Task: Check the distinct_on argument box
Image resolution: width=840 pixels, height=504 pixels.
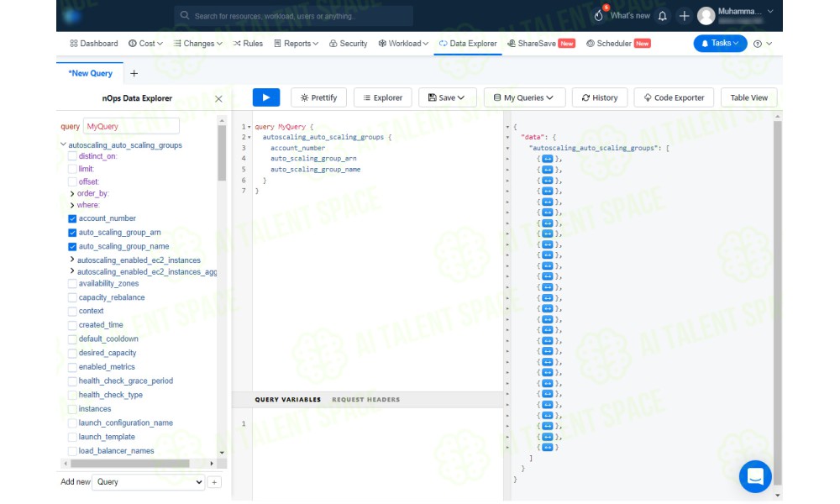Action: (x=72, y=156)
